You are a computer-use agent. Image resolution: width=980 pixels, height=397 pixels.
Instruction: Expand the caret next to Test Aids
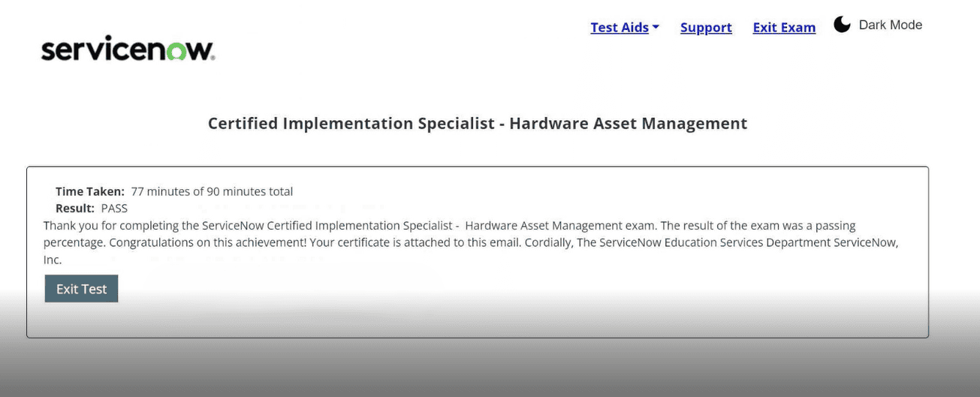(x=656, y=27)
